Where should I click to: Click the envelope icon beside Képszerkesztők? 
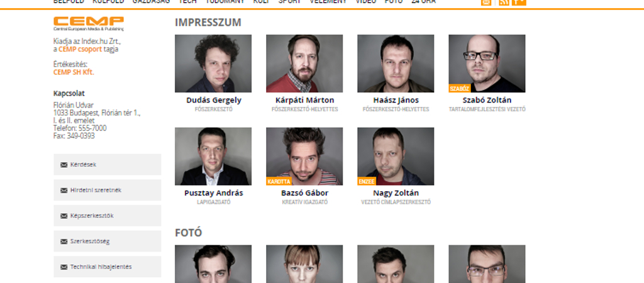64,216
